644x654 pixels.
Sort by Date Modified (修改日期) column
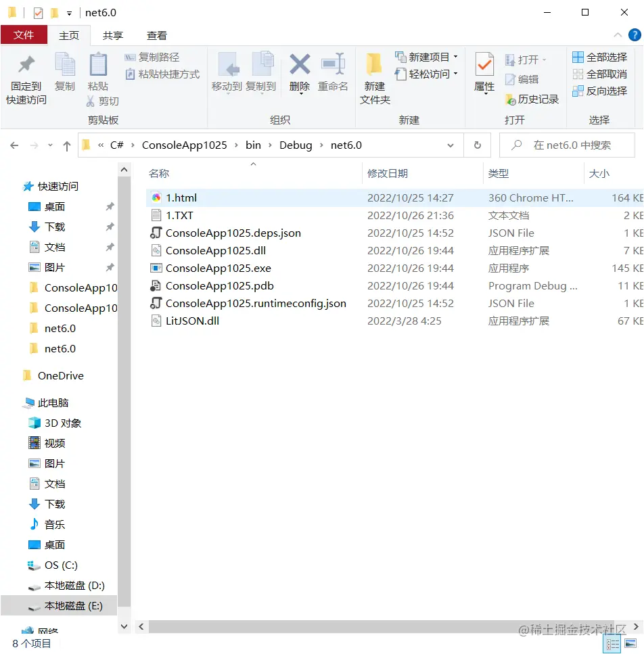(x=388, y=174)
